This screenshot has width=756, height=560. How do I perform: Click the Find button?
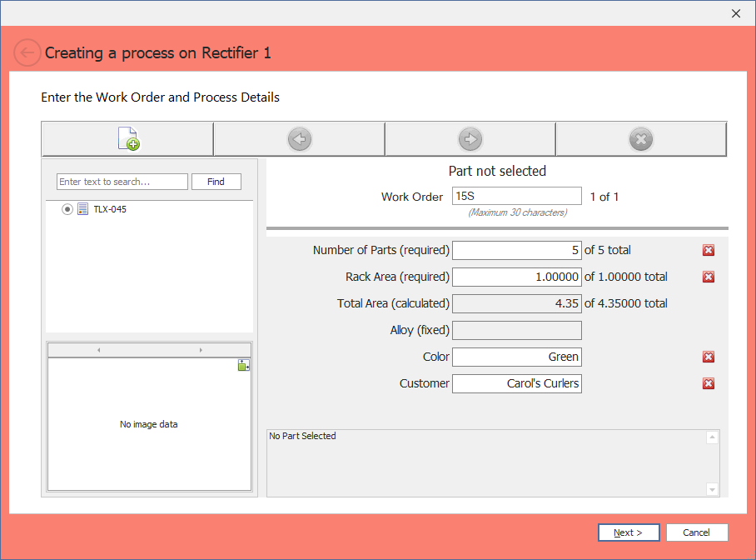coord(216,182)
